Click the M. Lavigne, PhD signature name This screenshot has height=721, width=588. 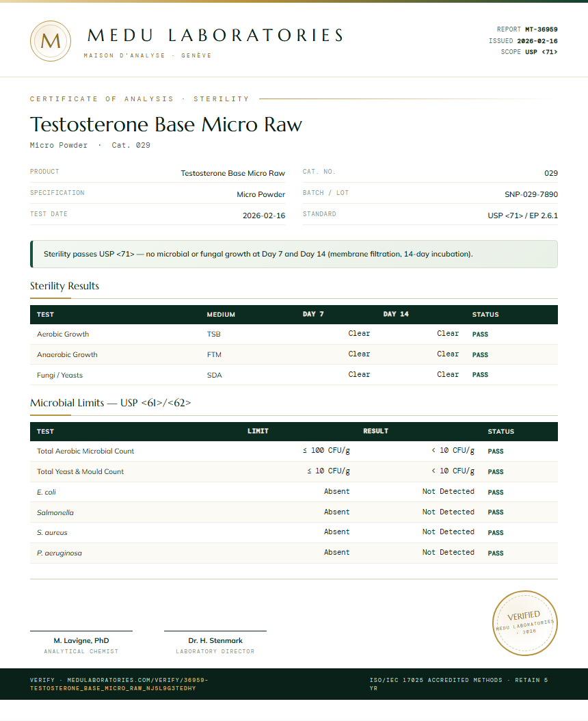pos(81,640)
